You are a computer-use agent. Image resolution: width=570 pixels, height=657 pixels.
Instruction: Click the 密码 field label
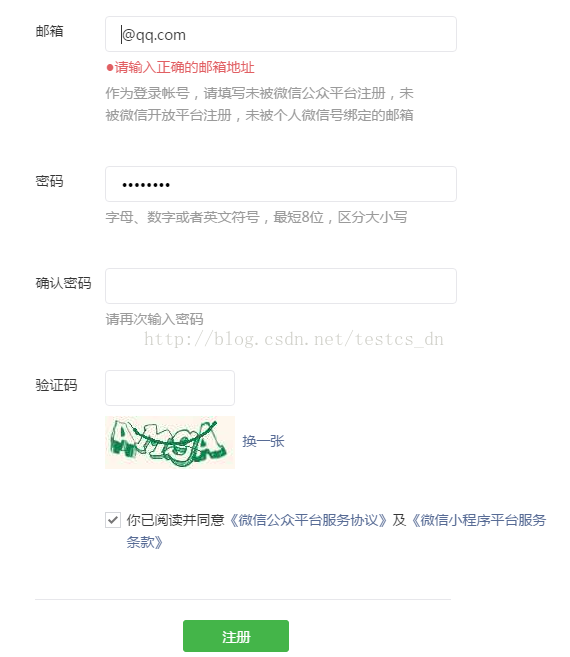pos(49,181)
